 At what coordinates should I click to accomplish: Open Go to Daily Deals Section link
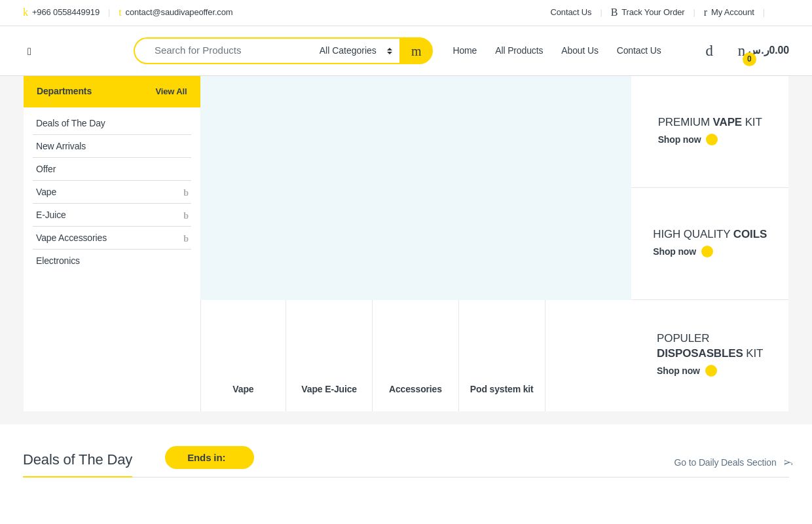click(725, 462)
